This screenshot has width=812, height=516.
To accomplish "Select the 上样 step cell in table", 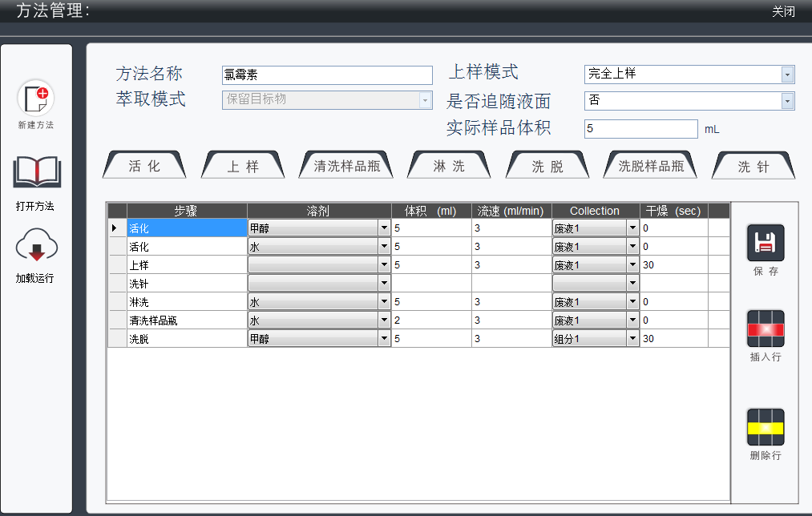I will pyautogui.click(x=186, y=265).
